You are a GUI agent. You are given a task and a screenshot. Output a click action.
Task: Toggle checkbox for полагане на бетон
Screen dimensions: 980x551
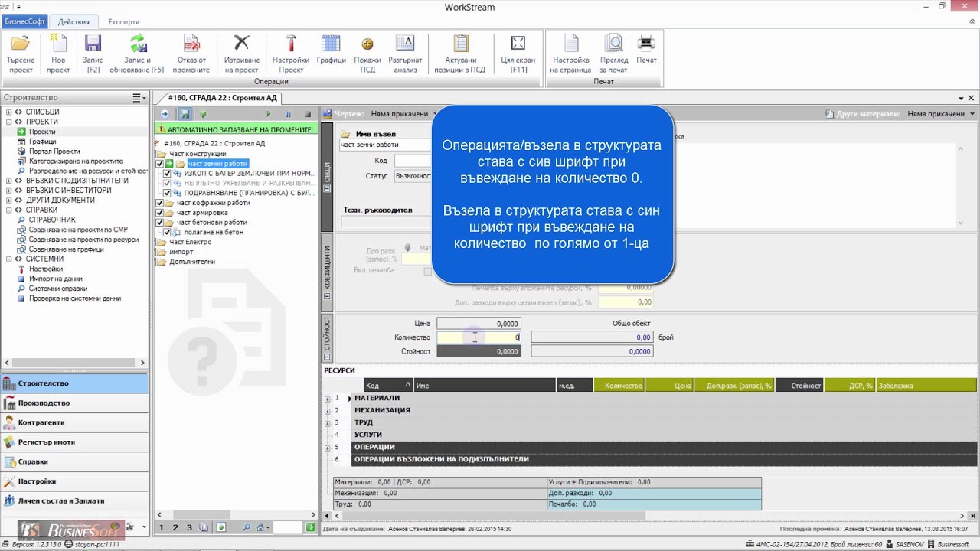pos(168,232)
